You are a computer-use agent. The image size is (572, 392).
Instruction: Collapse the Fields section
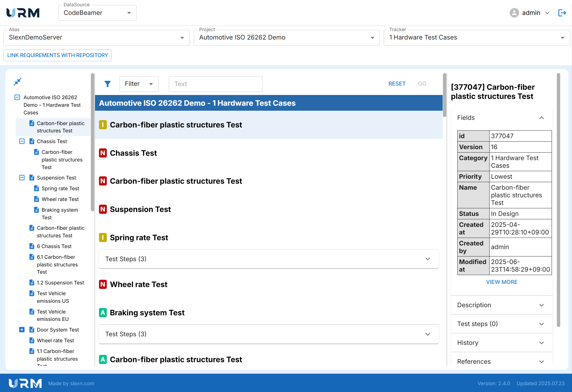[502, 118]
